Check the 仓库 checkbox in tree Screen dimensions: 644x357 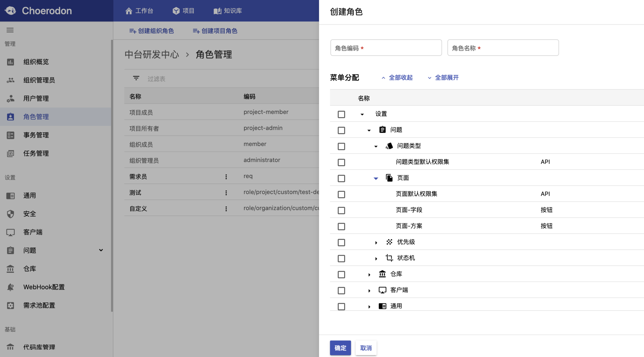point(341,275)
